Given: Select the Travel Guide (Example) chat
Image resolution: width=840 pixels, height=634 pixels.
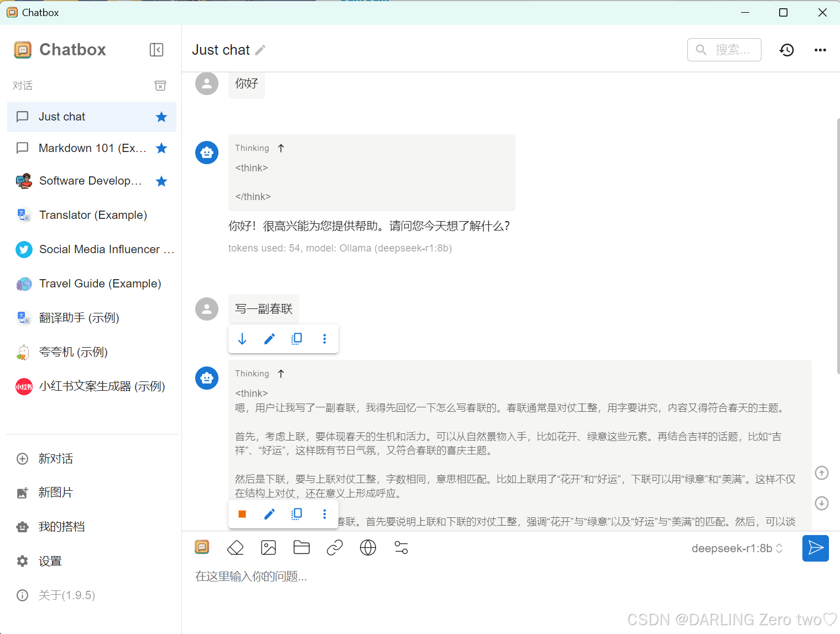Looking at the screenshot, I should tap(100, 284).
